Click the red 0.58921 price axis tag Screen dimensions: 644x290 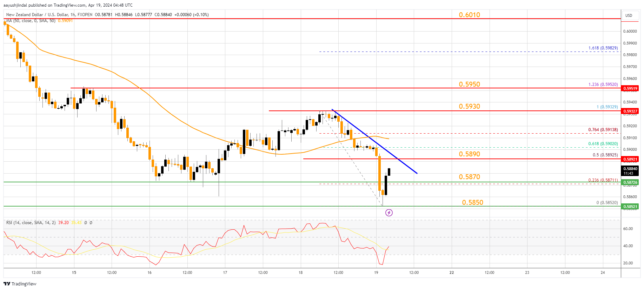coord(630,159)
